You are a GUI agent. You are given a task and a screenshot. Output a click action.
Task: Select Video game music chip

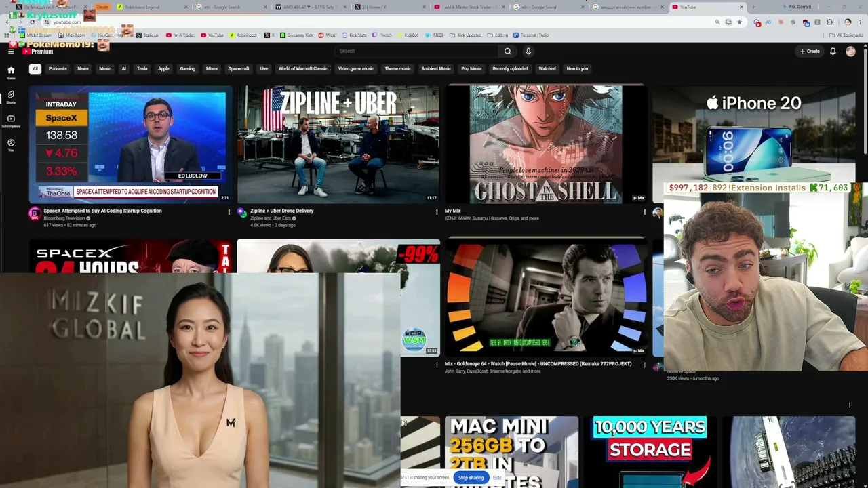[356, 68]
